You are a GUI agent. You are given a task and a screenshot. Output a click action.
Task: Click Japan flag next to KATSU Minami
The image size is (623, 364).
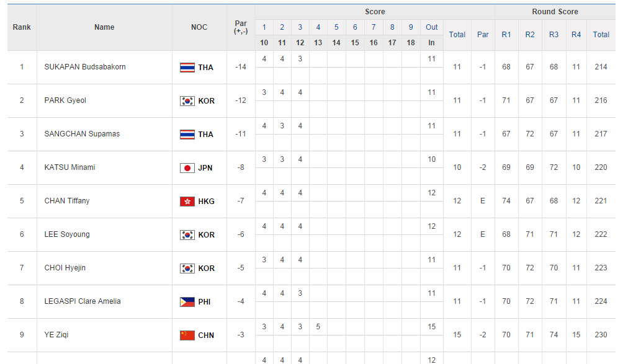click(187, 168)
